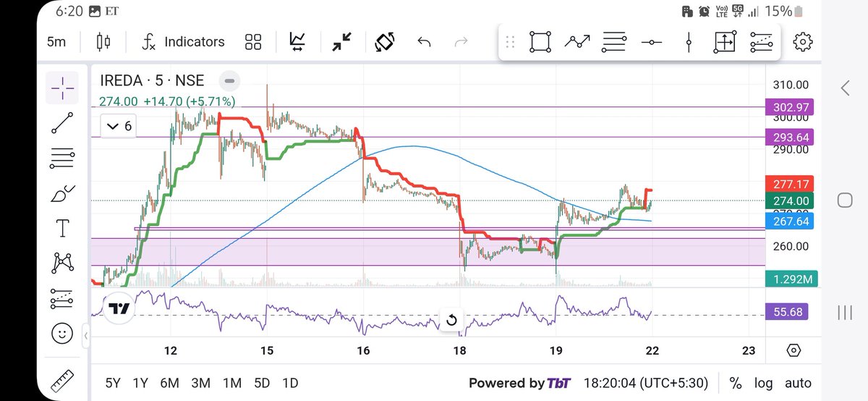Viewport: 868px width, 401px height.
Task: Click the IREDA symbol title
Action: (152, 81)
